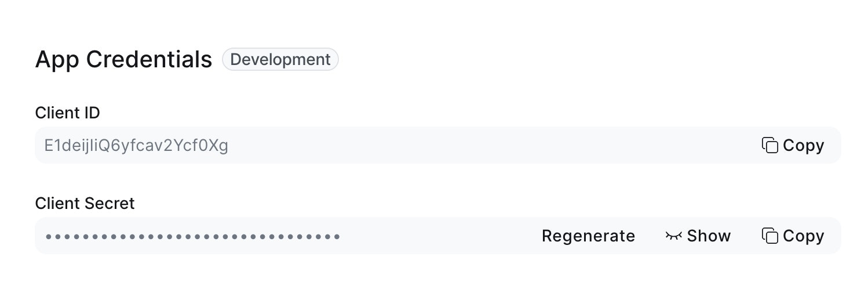The height and width of the screenshot is (296, 868).
Task: Place cursor at end of Client ID string
Action: pyautogui.click(x=229, y=145)
